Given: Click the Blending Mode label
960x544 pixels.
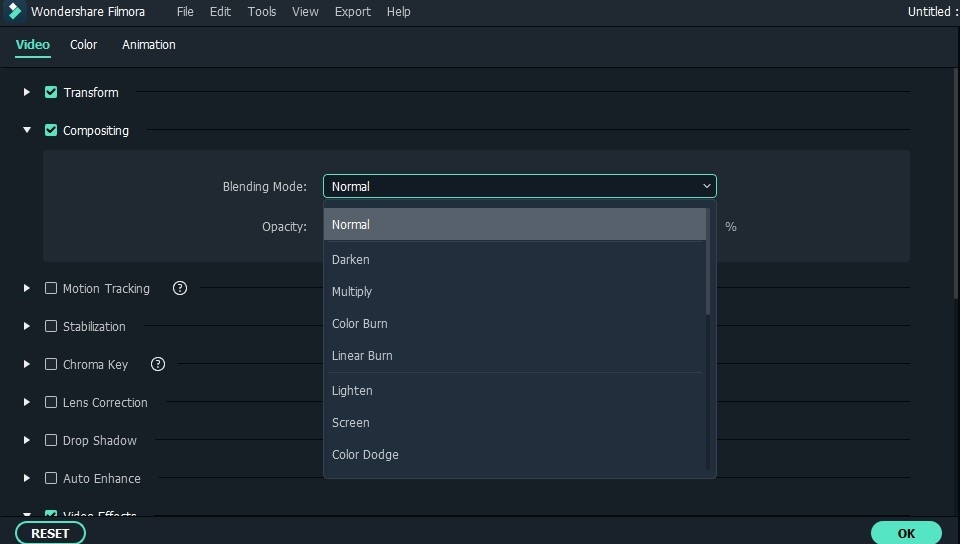Looking at the screenshot, I should [264, 187].
